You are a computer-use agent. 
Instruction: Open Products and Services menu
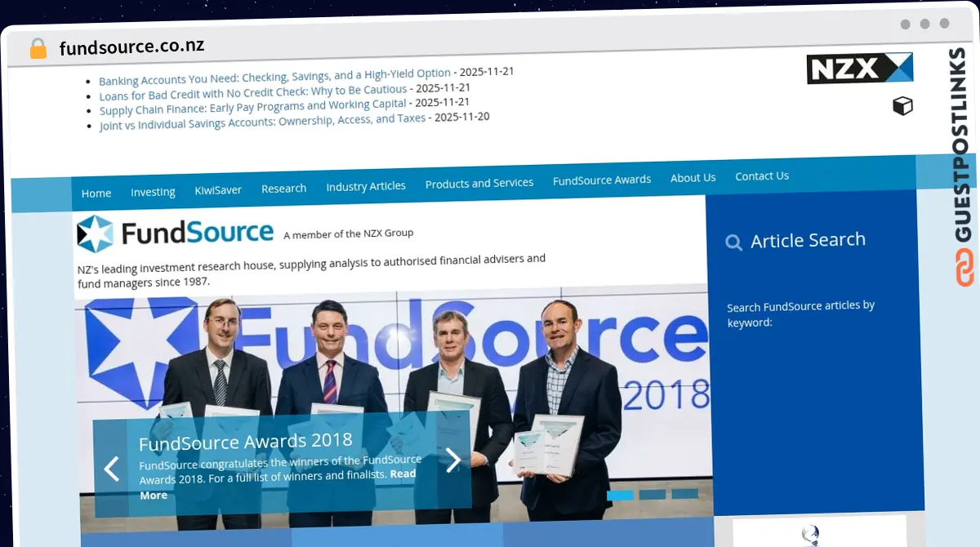coord(479,183)
